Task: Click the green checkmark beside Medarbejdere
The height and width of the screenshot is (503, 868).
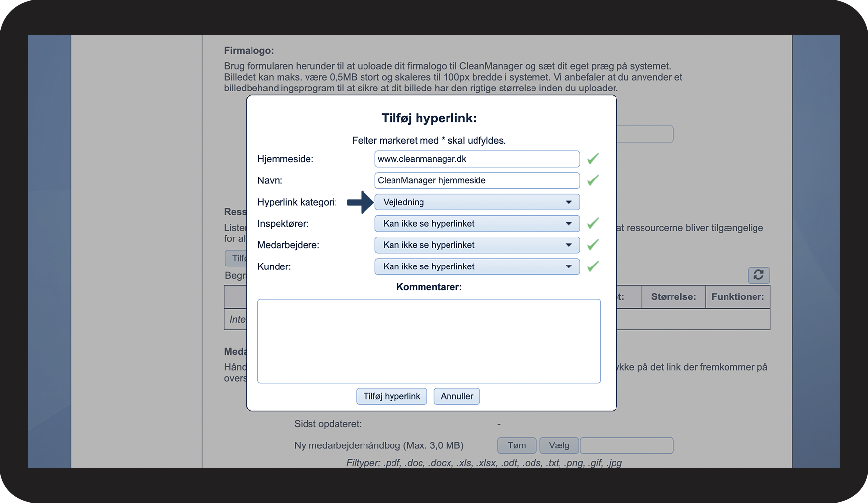Action: pyautogui.click(x=593, y=244)
